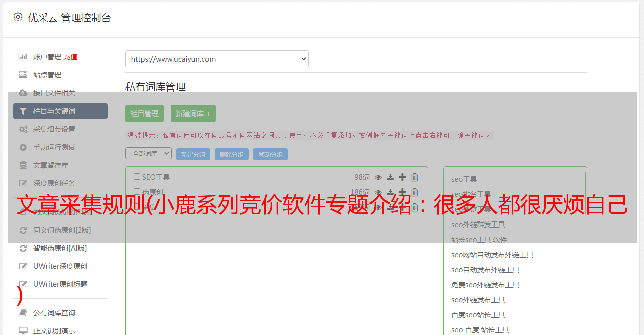Click the 新建分组 button
Viewport: 644px width, 335px height.
tap(193, 154)
